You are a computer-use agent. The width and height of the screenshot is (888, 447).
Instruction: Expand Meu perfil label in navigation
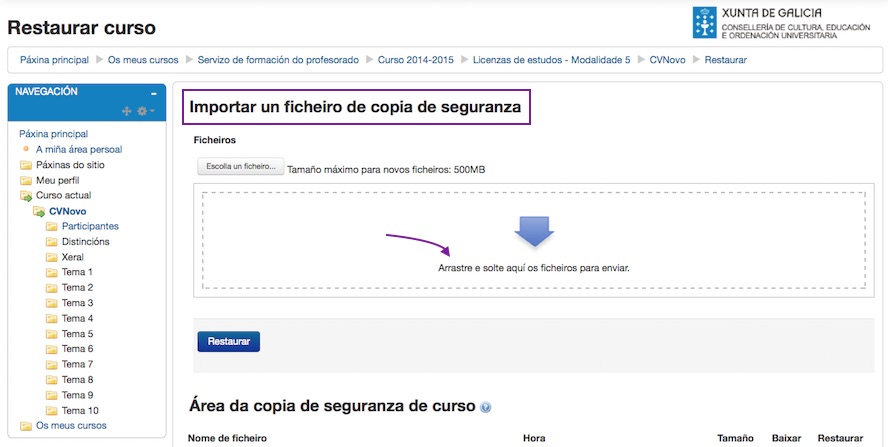[57, 180]
